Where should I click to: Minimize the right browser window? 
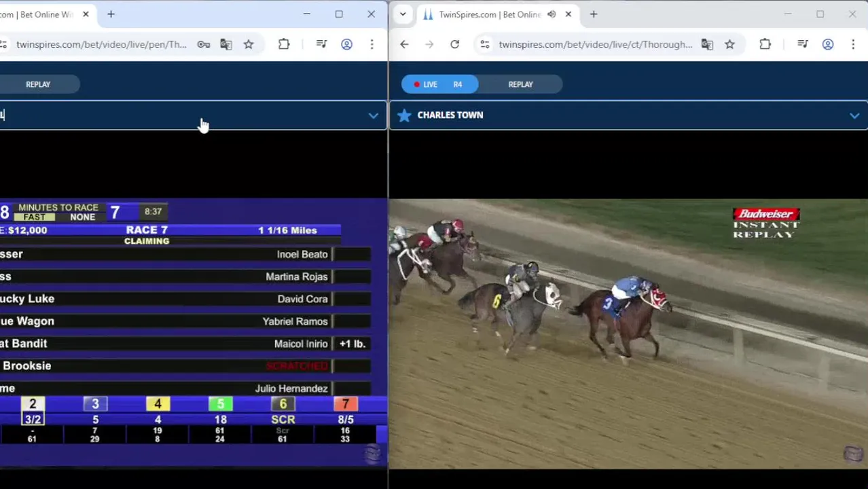787,14
